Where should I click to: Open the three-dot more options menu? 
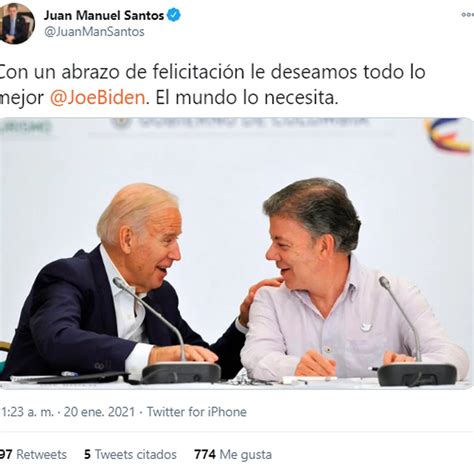(467, 15)
